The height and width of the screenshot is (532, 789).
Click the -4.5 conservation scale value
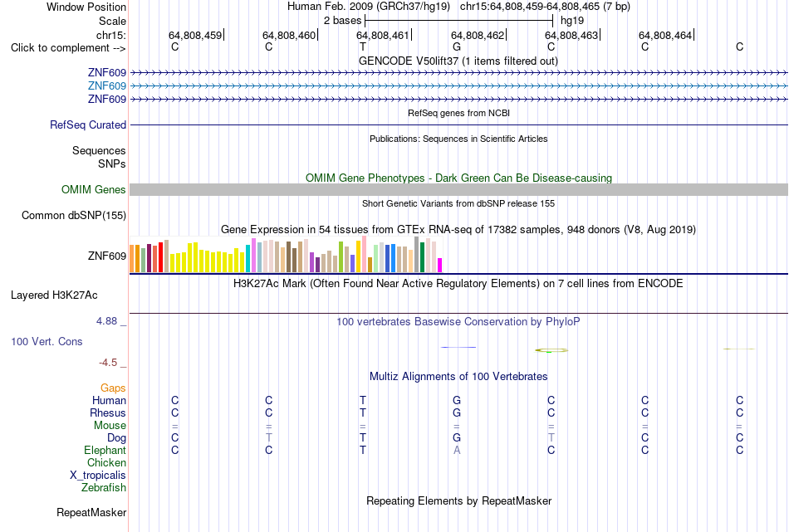(108, 363)
